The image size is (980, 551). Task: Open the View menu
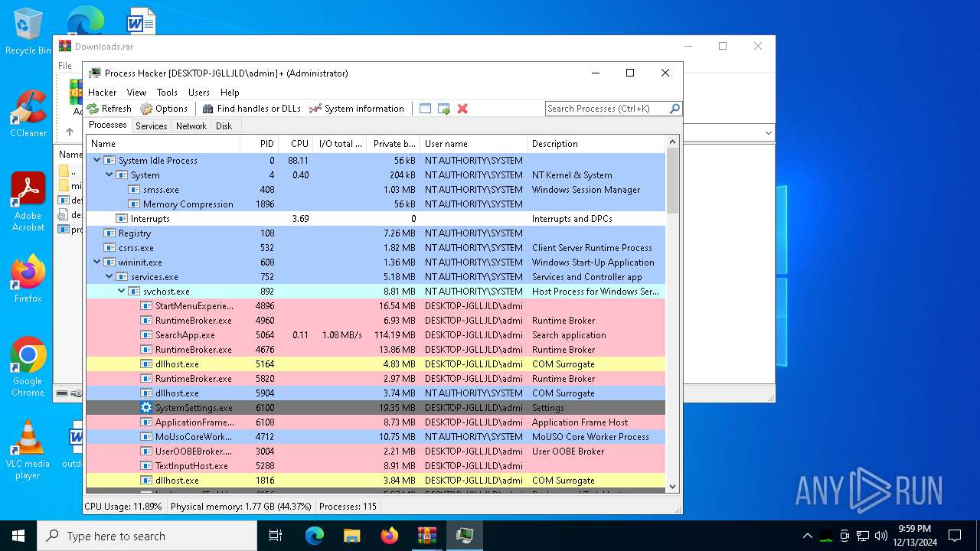[136, 93]
